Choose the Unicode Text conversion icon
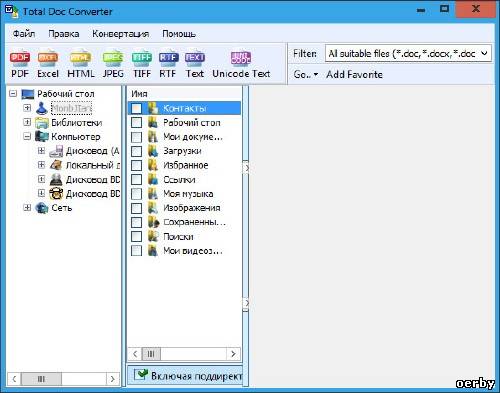 coord(241,58)
